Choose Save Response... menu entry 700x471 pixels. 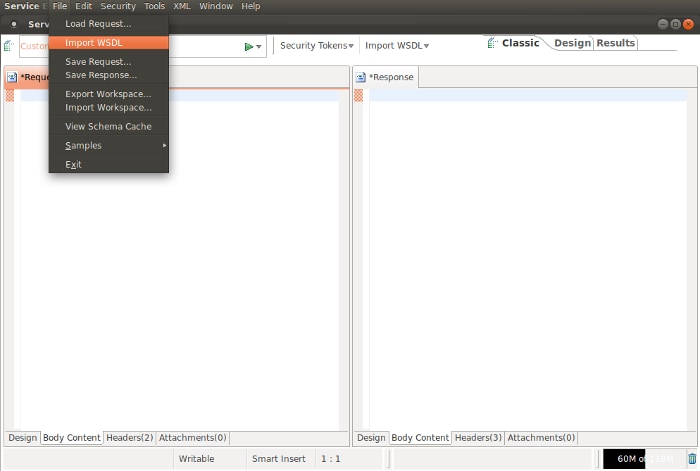tap(108, 75)
